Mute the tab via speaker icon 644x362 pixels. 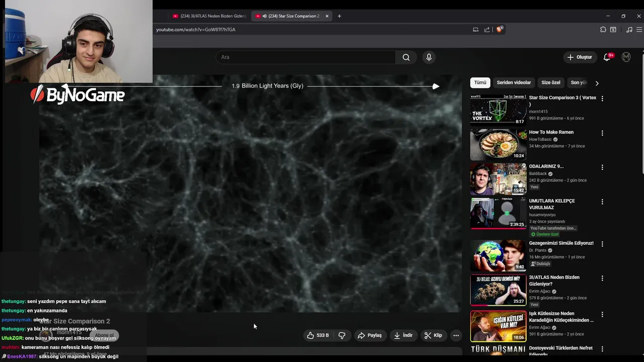pyautogui.click(x=265, y=16)
